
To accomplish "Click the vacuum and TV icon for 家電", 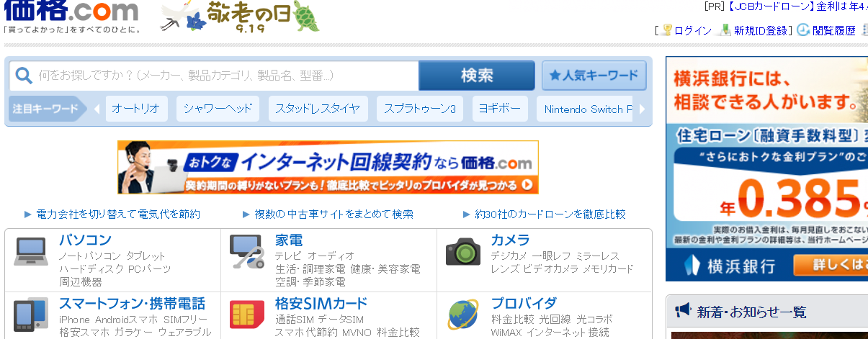I will pos(246,252).
